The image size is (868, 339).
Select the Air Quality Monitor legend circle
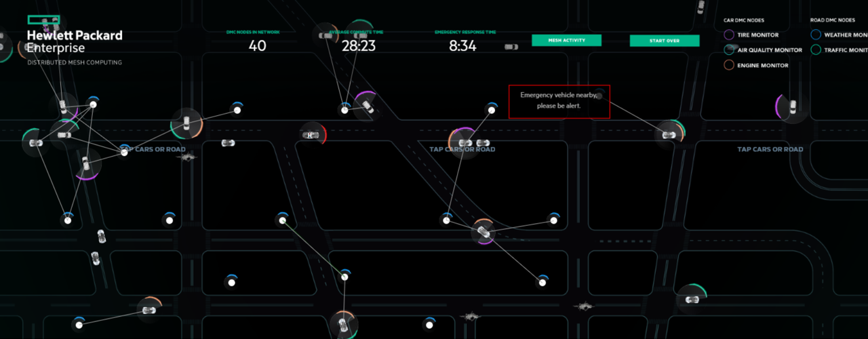click(729, 50)
